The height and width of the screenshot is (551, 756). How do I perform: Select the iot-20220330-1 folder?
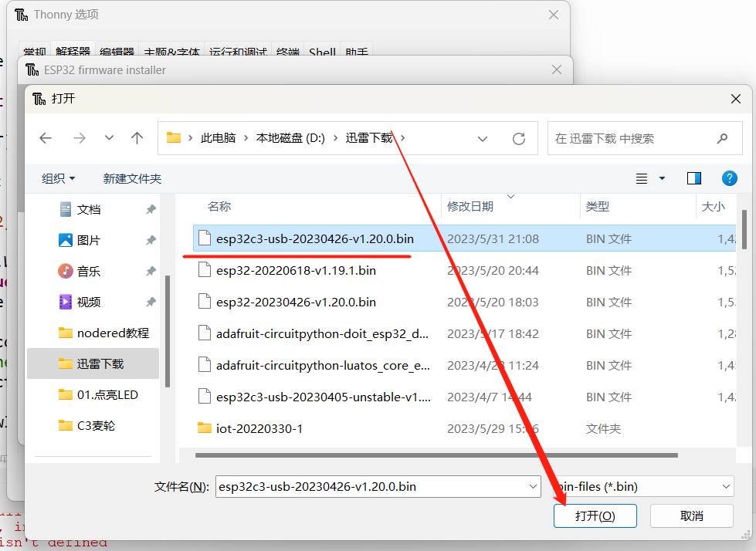[x=259, y=428]
